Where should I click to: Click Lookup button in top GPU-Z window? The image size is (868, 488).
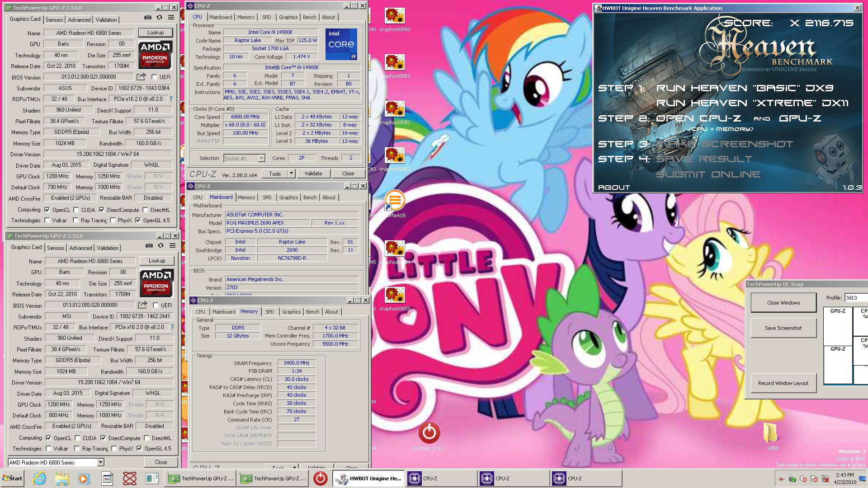[x=156, y=33]
